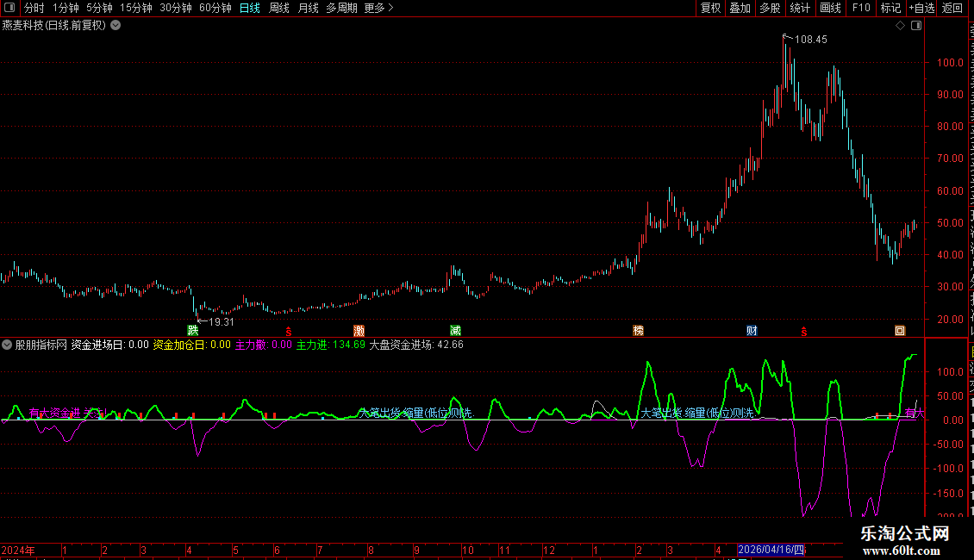Click the 叠加 overlay button

coord(740,8)
